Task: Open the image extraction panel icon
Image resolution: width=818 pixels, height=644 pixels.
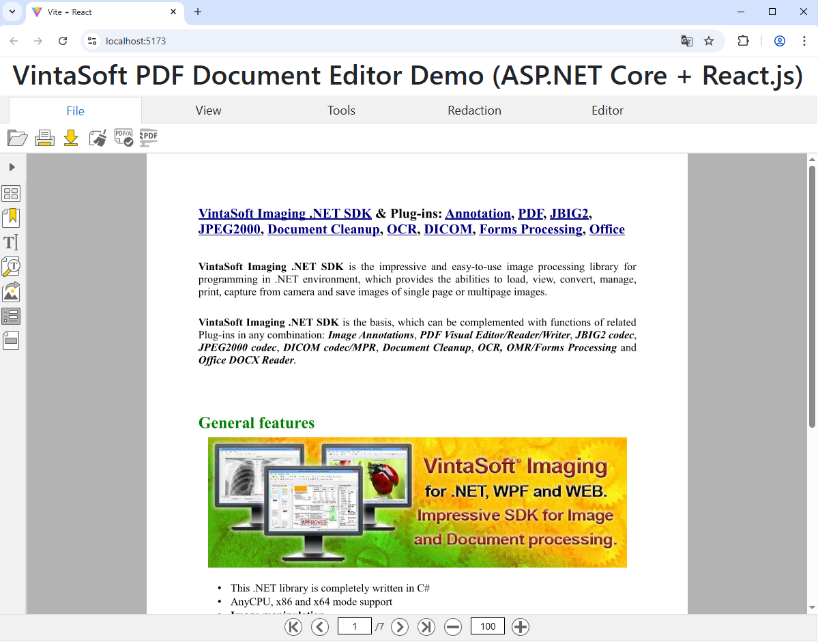Action: click(11, 292)
